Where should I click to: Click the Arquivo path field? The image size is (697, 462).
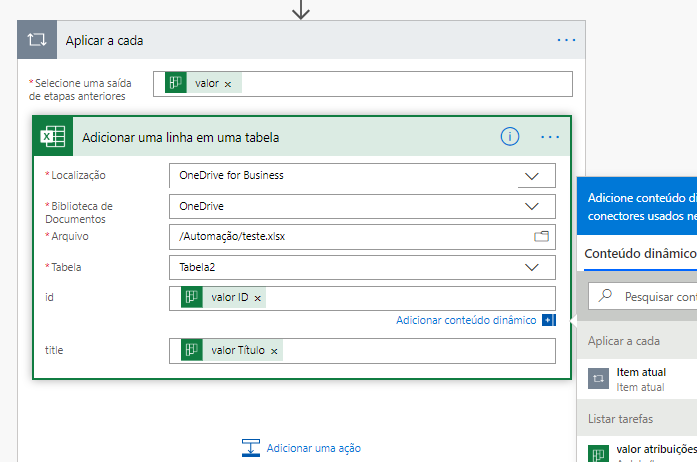(362, 237)
